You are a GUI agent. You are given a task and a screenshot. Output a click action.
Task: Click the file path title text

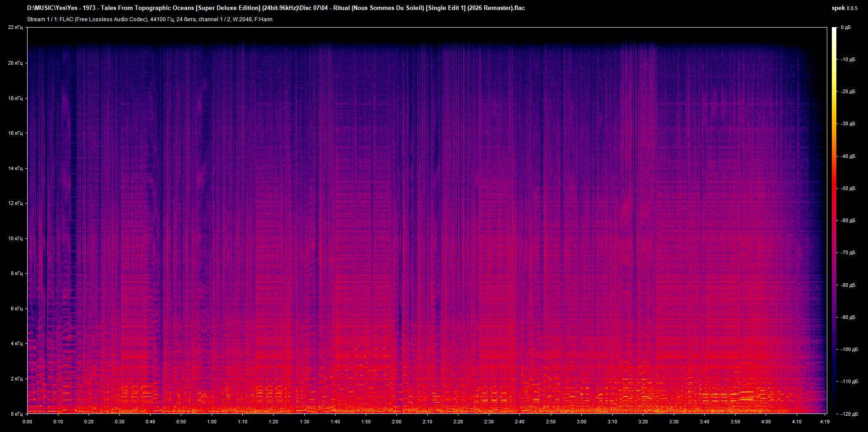[276, 8]
